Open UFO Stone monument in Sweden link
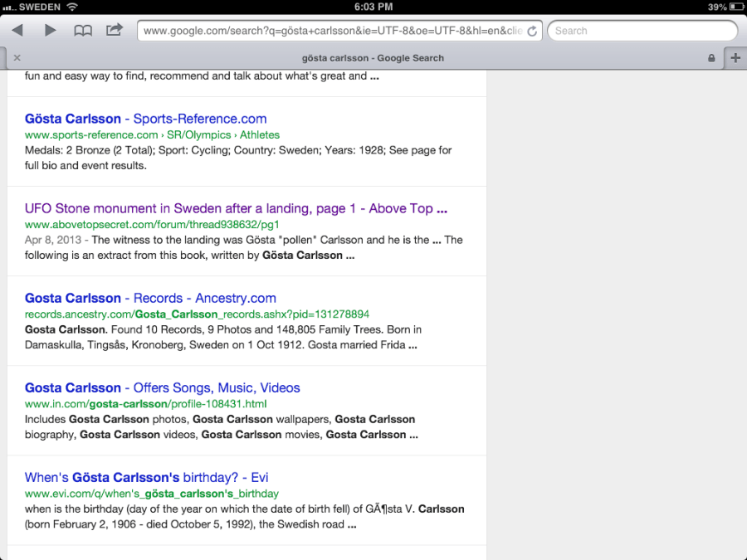 [x=236, y=208]
